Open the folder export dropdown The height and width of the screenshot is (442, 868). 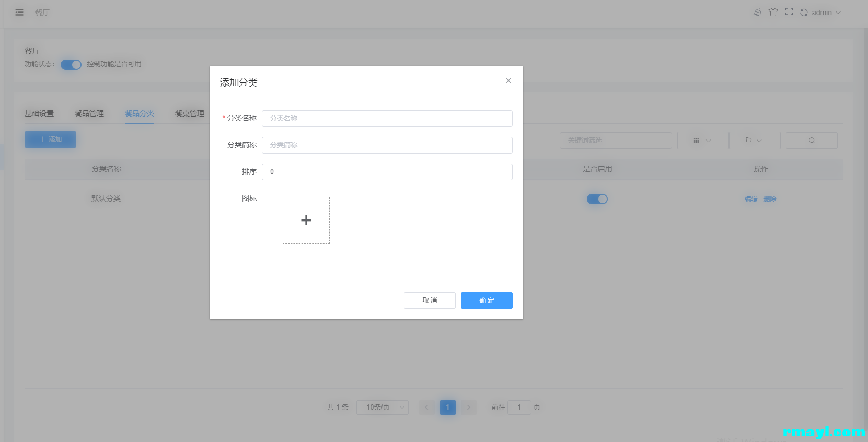(754, 141)
